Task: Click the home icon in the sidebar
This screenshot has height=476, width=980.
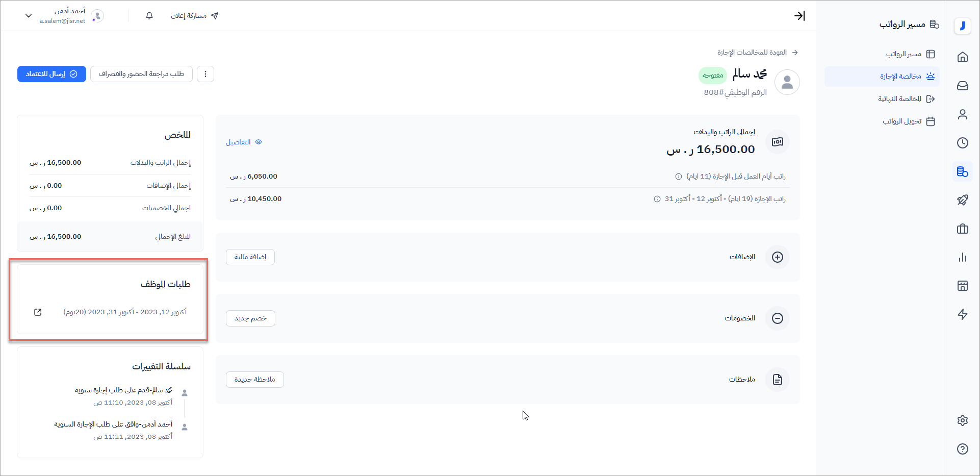Action: click(x=962, y=57)
